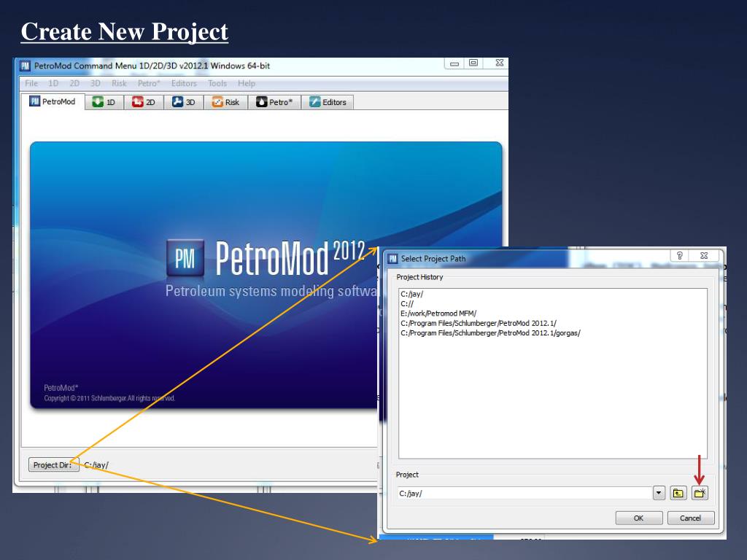Open the Risk menu in the menu bar

coord(119,83)
